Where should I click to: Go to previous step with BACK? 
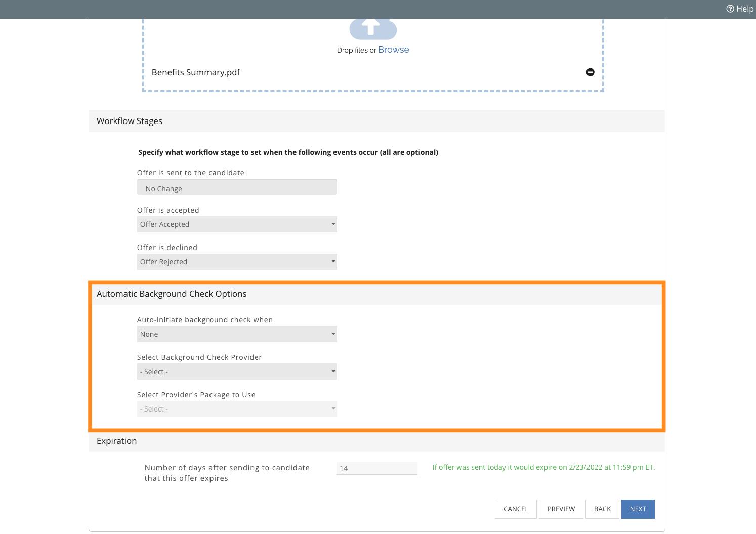coord(602,509)
